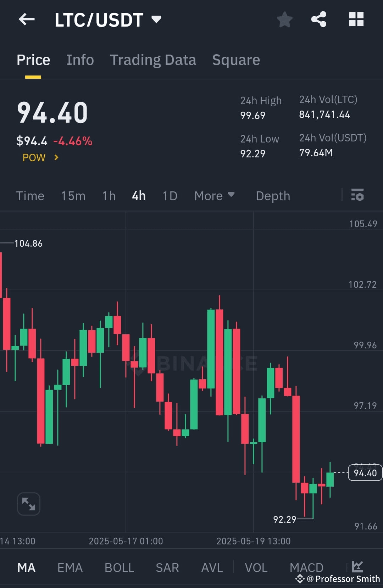Enable the BOLL indicator overlay

point(119,567)
